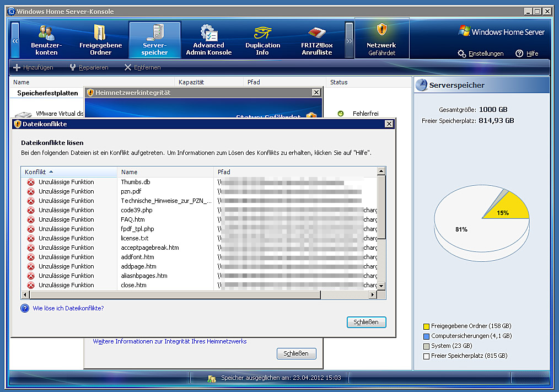Select the fpdf_tpl.php file name
This screenshot has height=392, width=559.
(137, 229)
